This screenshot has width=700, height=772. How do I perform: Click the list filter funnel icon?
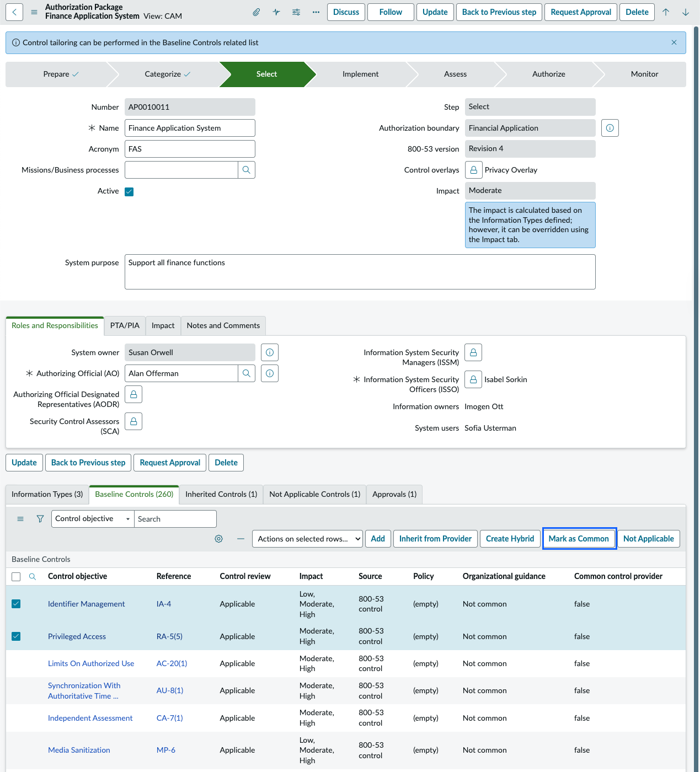[40, 519]
